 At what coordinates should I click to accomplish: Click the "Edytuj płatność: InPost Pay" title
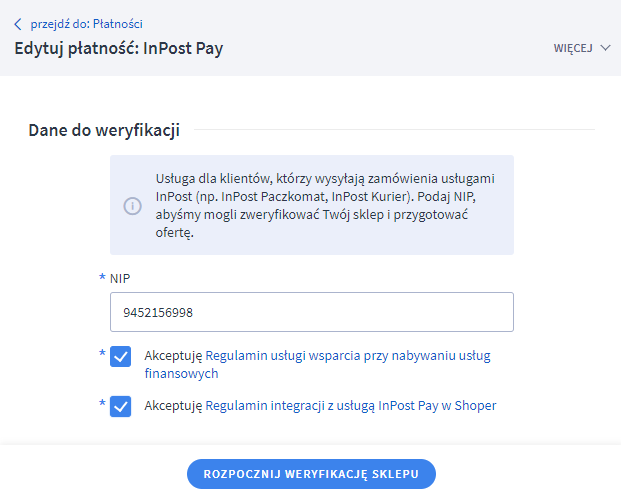[118, 48]
